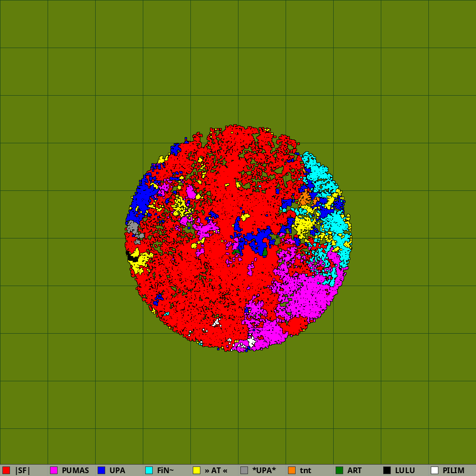The height and width of the screenshot is (476, 476).
Task: Click the magenta PUMAS legend swatch
Action: (54, 470)
